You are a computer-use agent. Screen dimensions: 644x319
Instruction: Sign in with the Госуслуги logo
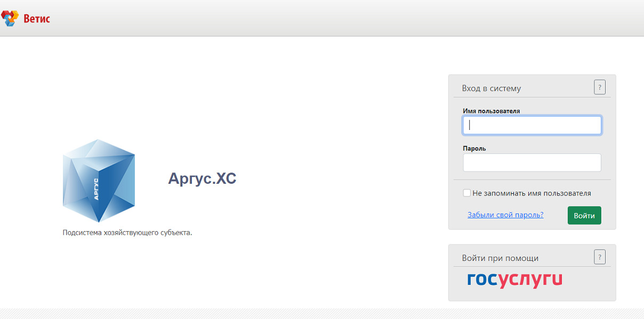pyautogui.click(x=514, y=280)
